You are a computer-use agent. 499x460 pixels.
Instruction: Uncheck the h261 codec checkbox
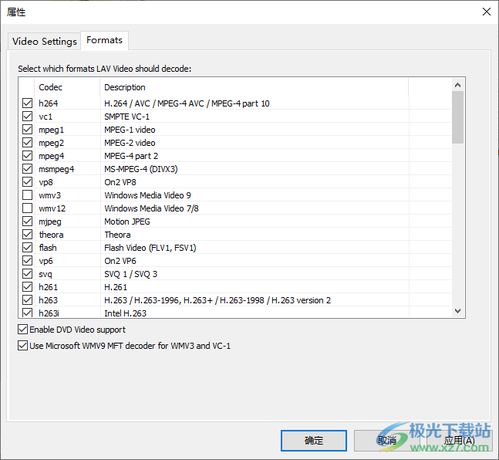pos(27,287)
